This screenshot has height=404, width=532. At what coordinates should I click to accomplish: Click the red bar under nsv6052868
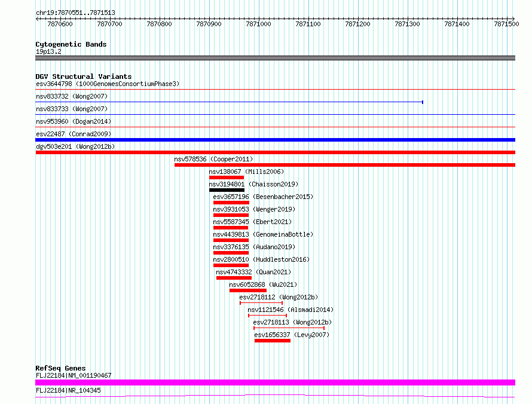[x=247, y=290]
